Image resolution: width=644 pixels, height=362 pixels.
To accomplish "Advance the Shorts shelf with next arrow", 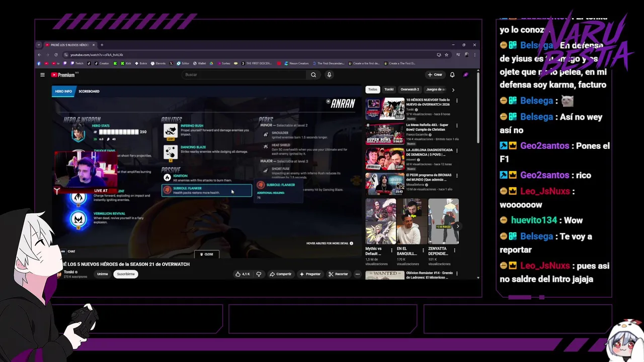I will click(x=457, y=226).
